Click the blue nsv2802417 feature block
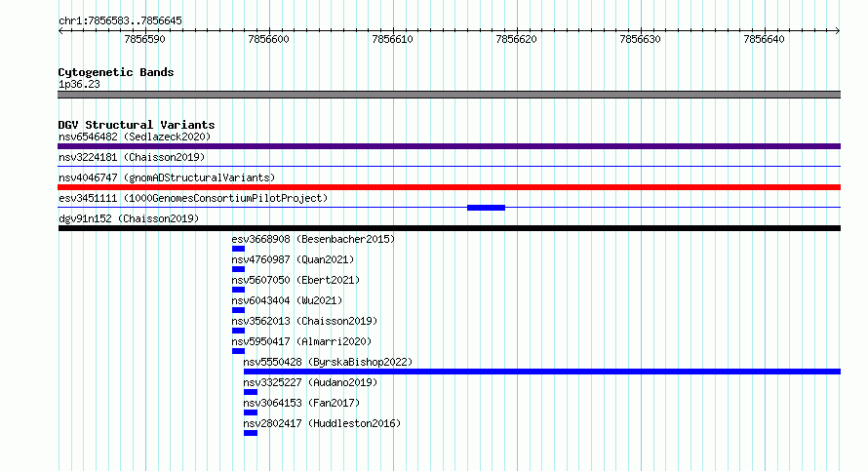868x471 pixels. (251, 433)
